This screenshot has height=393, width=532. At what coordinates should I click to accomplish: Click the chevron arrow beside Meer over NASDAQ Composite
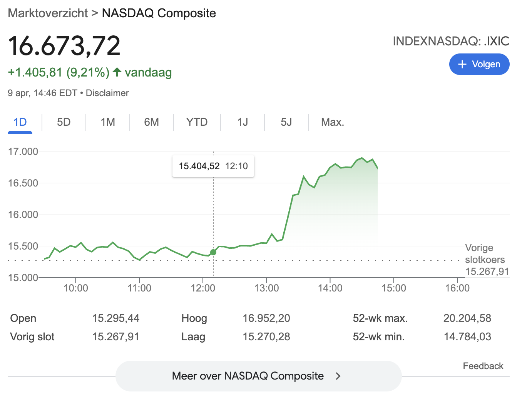338,376
